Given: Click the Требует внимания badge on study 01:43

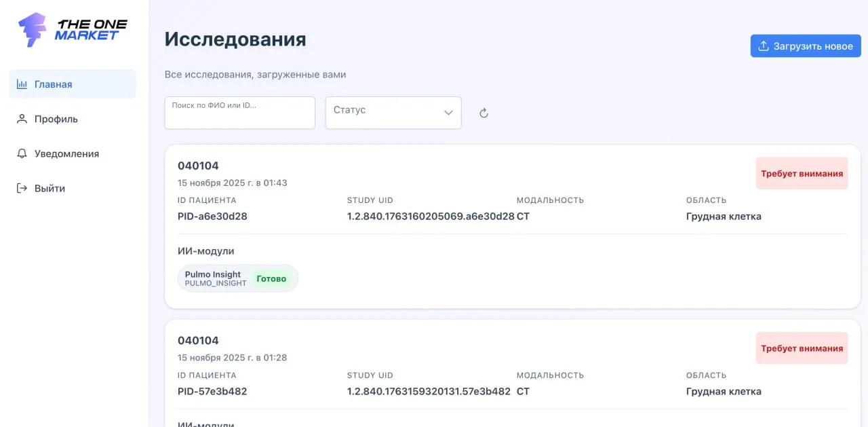Looking at the screenshot, I should coord(802,173).
